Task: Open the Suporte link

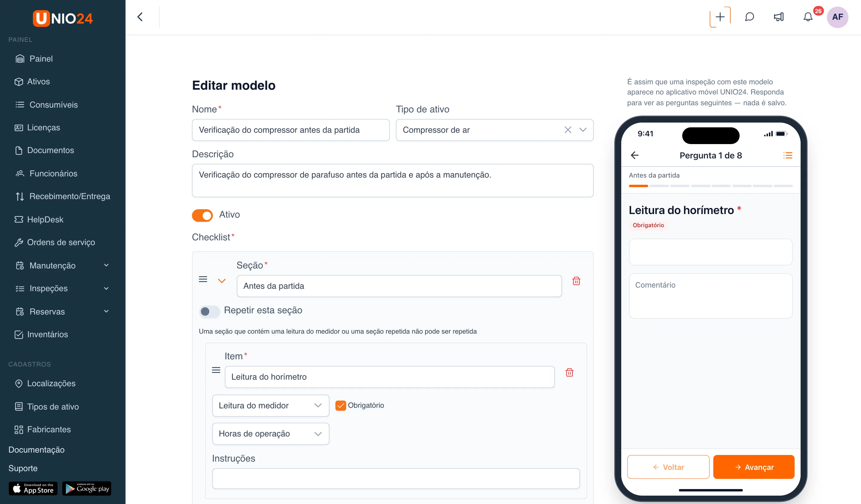Action: pyautogui.click(x=23, y=468)
